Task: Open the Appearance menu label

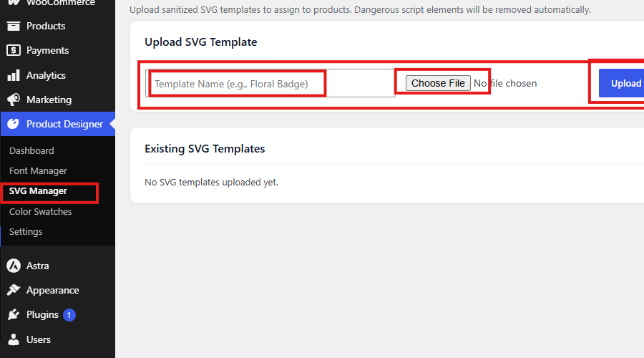Action: (52, 290)
